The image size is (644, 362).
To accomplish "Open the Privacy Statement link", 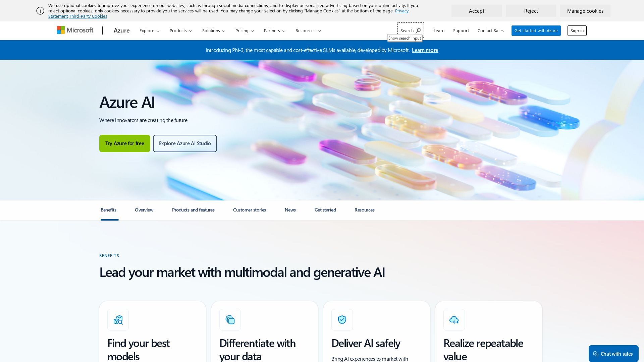I will click(401, 10).
